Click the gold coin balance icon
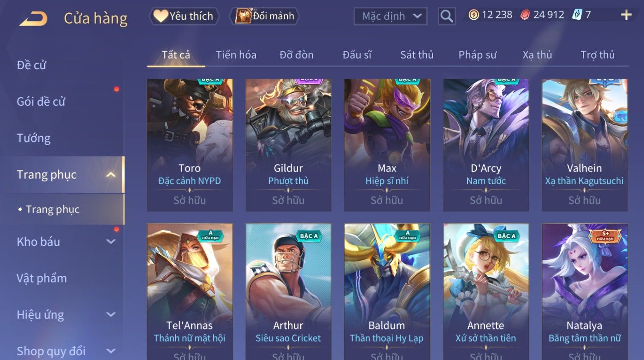The height and width of the screenshot is (360, 644). tap(473, 15)
